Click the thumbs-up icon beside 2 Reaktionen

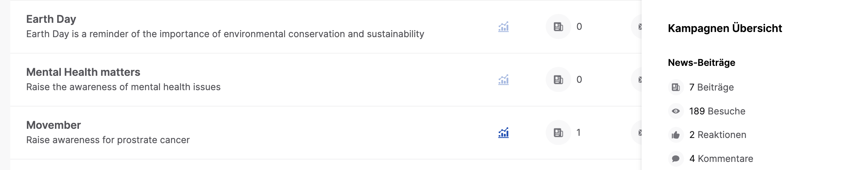pyautogui.click(x=676, y=135)
